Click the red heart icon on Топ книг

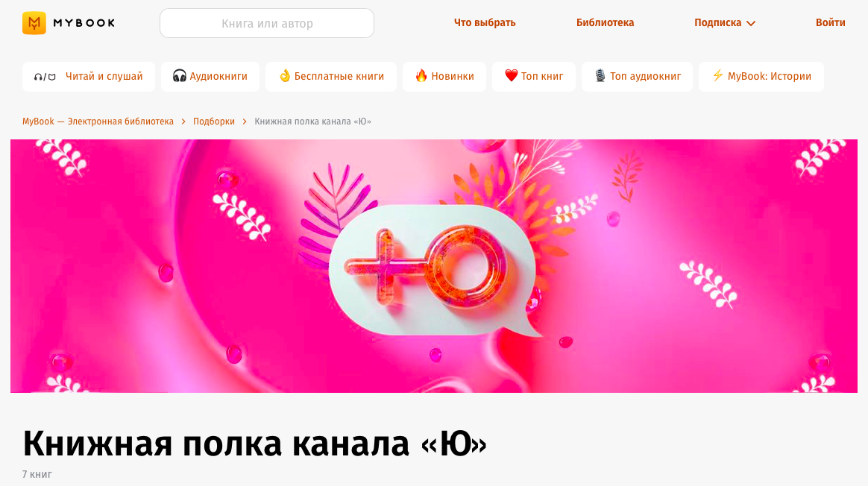click(x=511, y=76)
